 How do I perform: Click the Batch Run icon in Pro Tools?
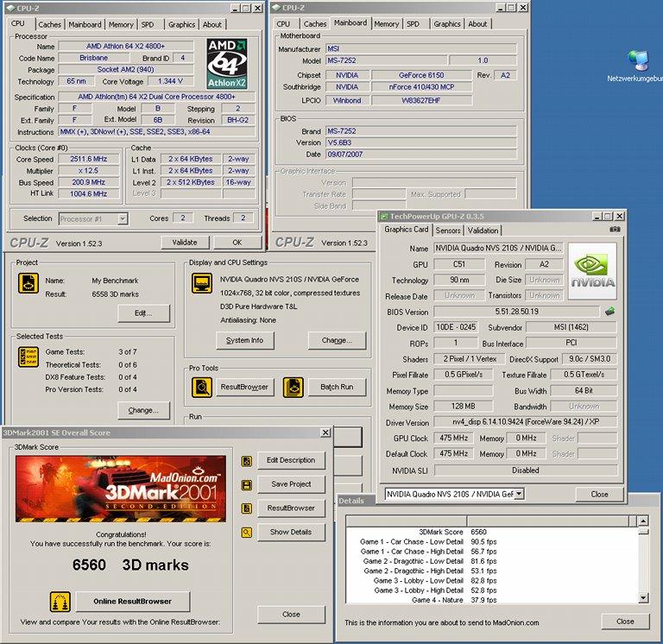tap(293, 388)
